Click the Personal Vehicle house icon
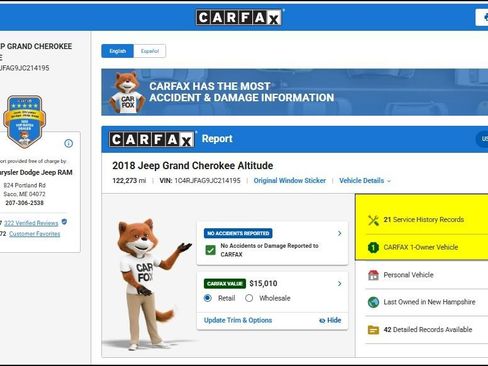The height and width of the screenshot is (366, 488). tap(373, 275)
